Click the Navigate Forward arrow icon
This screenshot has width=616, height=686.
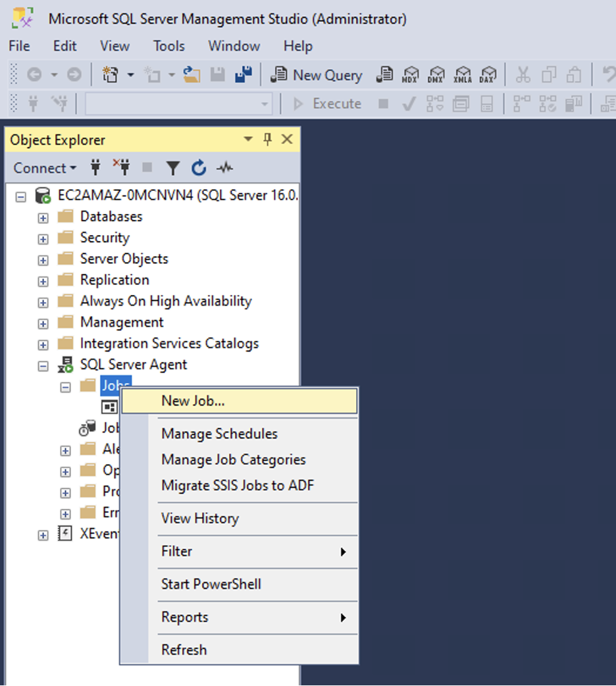(74, 75)
